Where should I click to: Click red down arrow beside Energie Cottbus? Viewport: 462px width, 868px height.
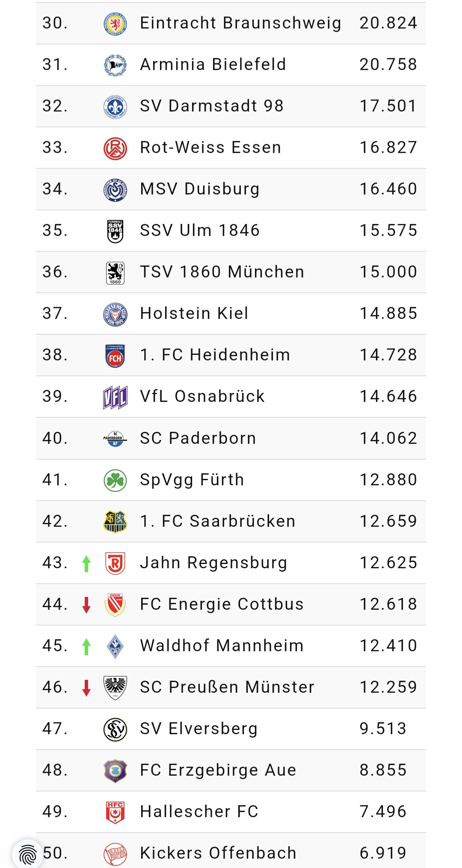pos(86,605)
